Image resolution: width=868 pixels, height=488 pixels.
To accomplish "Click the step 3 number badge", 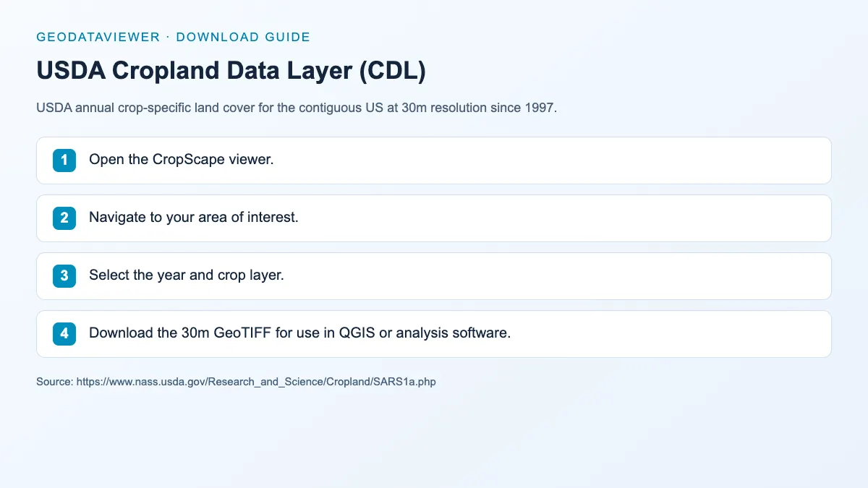I will pyautogui.click(x=64, y=276).
